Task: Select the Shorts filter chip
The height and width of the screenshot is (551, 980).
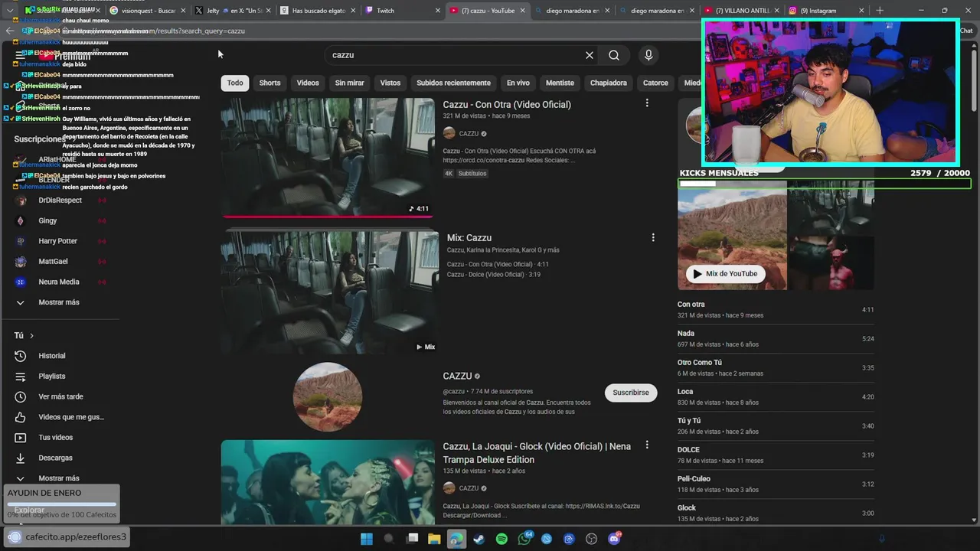Action: click(x=269, y=83)
